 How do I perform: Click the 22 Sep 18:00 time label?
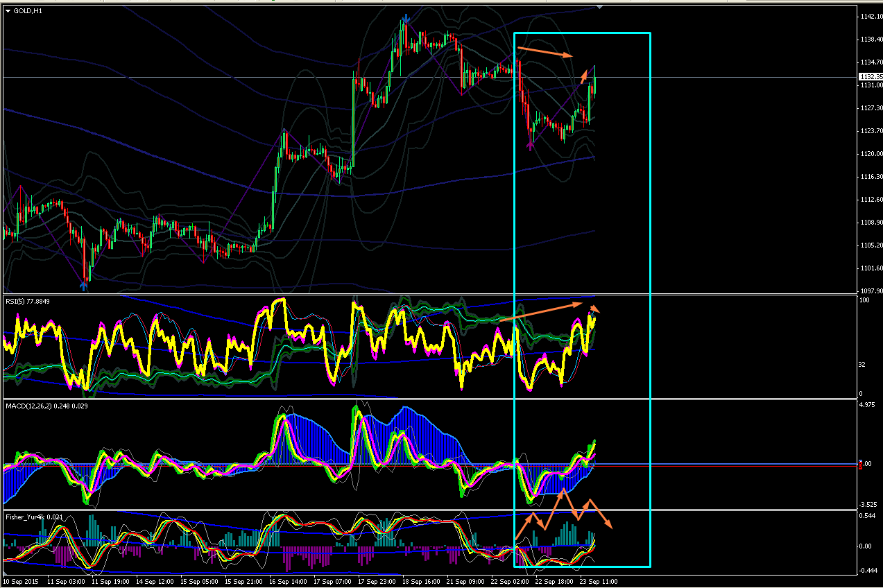[x=554, y=581]
